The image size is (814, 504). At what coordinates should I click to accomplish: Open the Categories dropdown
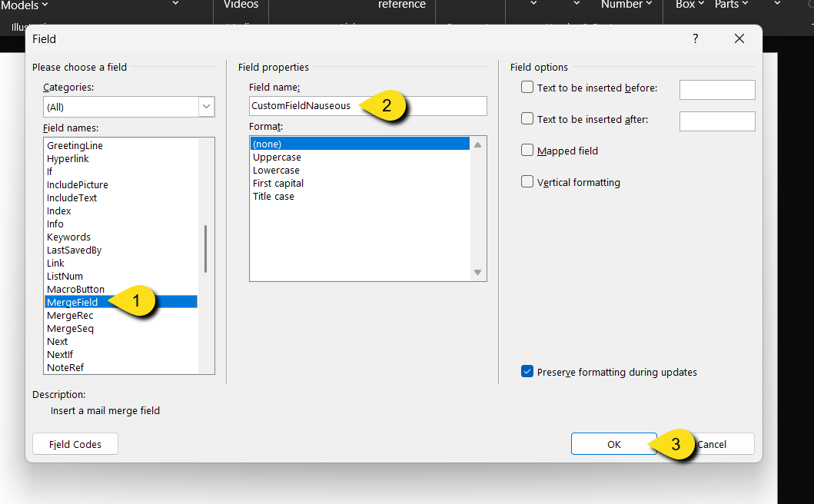(206, 107)
